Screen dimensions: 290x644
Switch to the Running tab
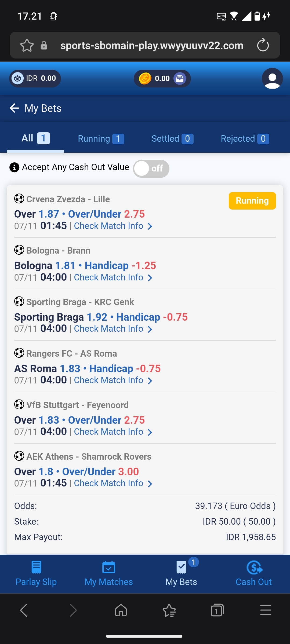point(101,139)
